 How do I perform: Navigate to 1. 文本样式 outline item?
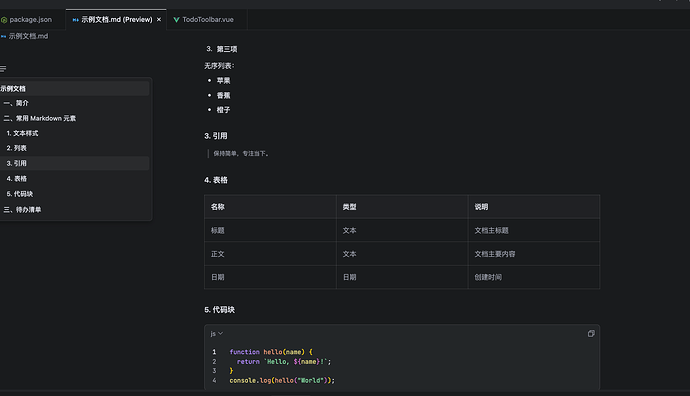click(x=74, y=133)
